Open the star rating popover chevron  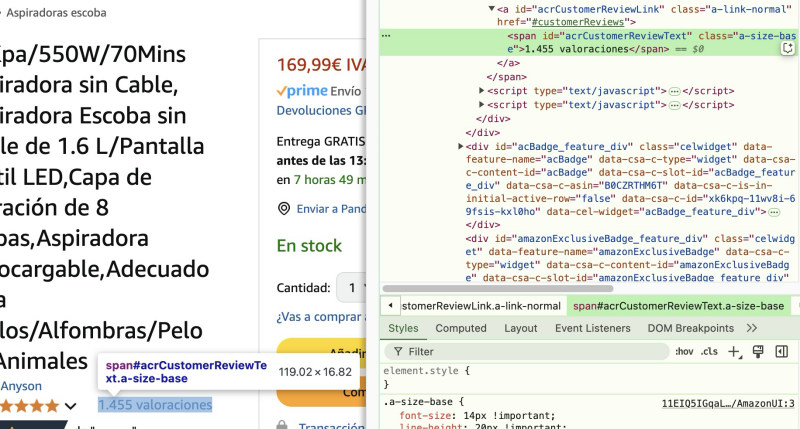click(x=71, y=406)
